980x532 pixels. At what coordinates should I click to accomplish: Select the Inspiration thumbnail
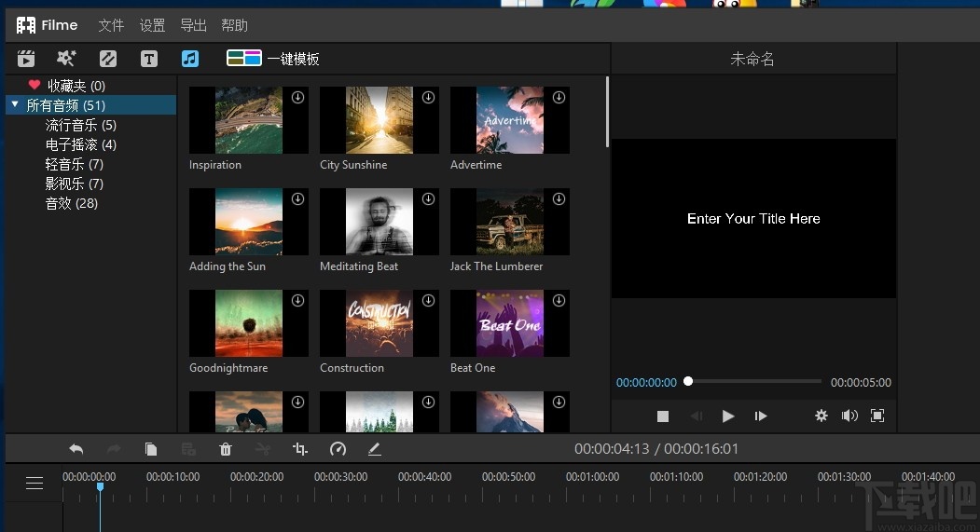click(249, 120)
